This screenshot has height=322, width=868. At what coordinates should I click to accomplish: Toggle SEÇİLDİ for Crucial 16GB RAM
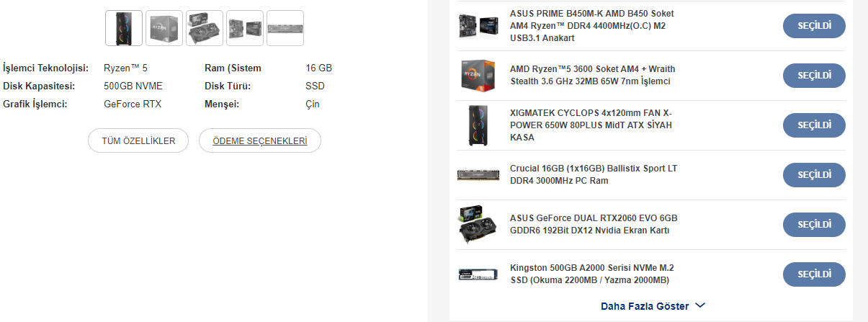pyautogui.click(x=814, y=175)
